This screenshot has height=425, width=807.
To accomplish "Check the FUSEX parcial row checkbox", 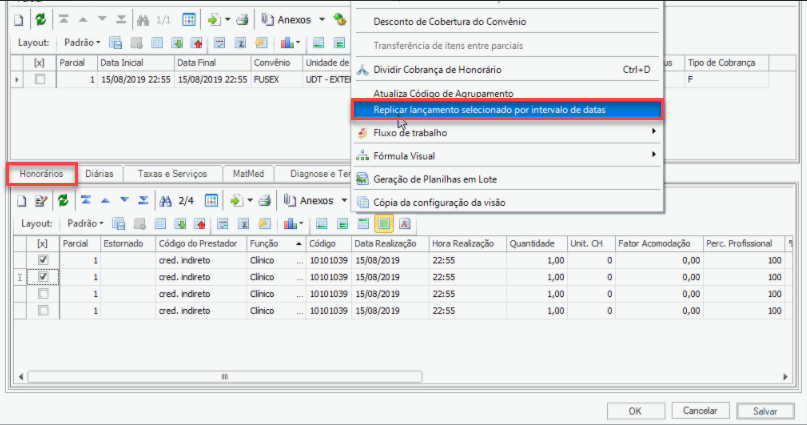I will click(40, 80).
